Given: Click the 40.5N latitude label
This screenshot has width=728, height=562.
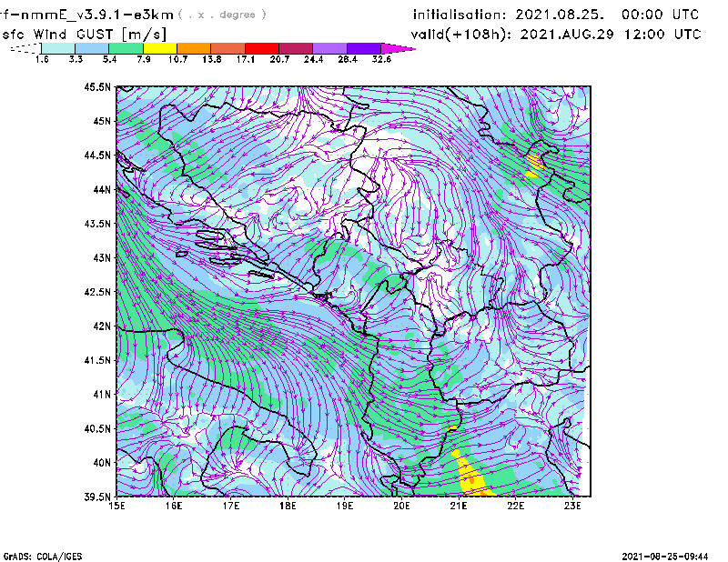Looking at the screenshot, I should point(97,429).
